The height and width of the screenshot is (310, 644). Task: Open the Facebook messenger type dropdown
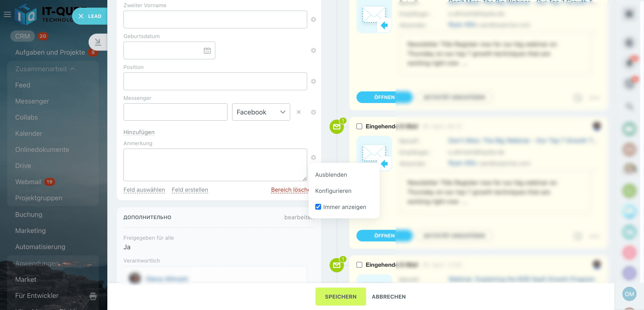point(261,112)
